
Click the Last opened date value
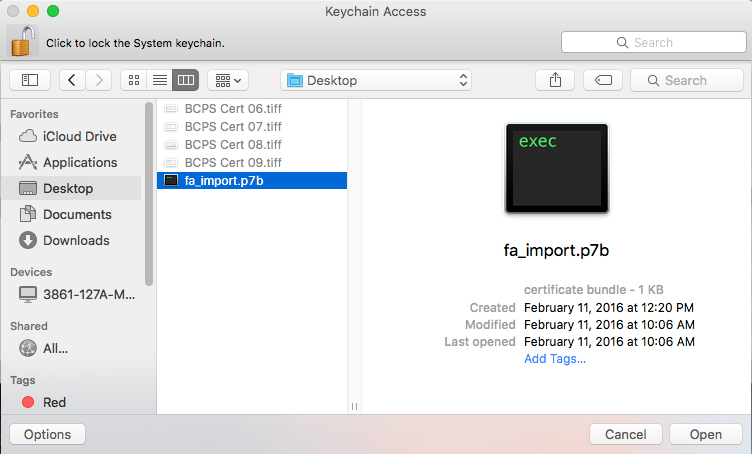610,341
